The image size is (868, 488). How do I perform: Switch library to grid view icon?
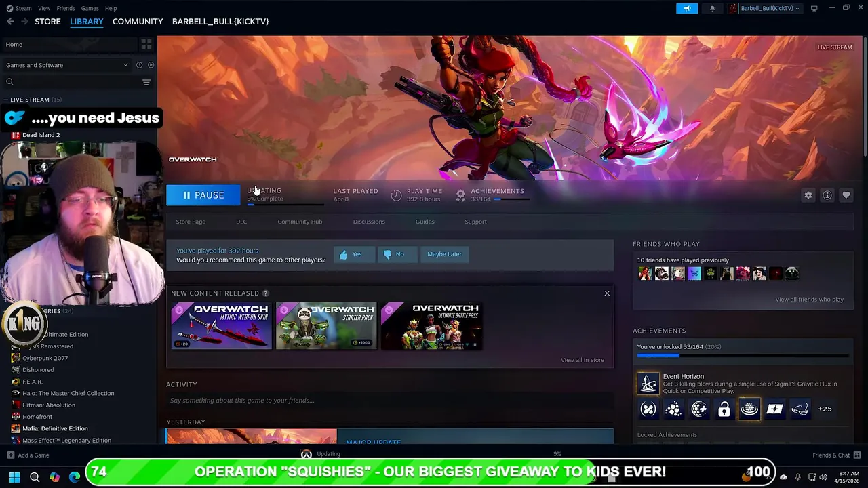[x=146, y=44]
